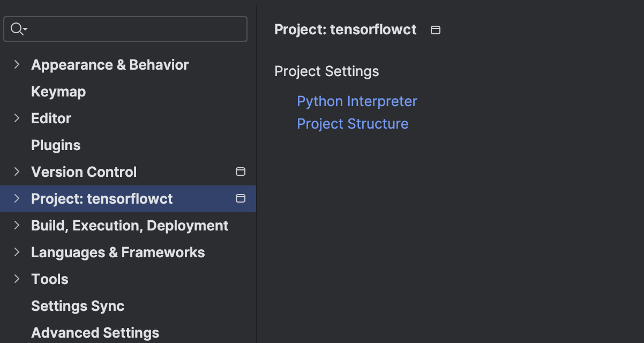Viewport: 644px width, 343px height.
Task: Select Version Control settings category
Action: pos(84,172)
